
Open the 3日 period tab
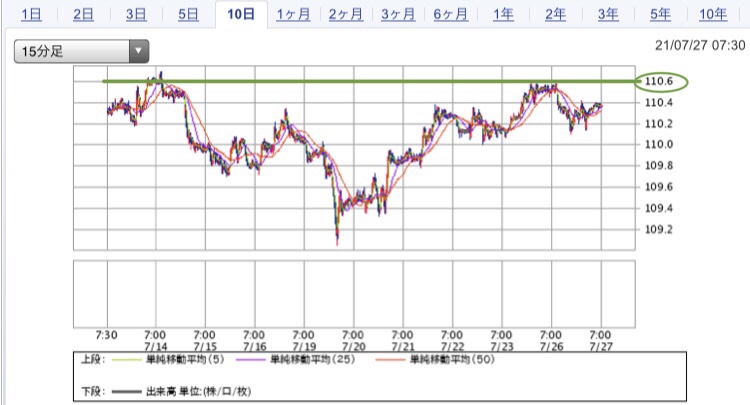(136, 14)
